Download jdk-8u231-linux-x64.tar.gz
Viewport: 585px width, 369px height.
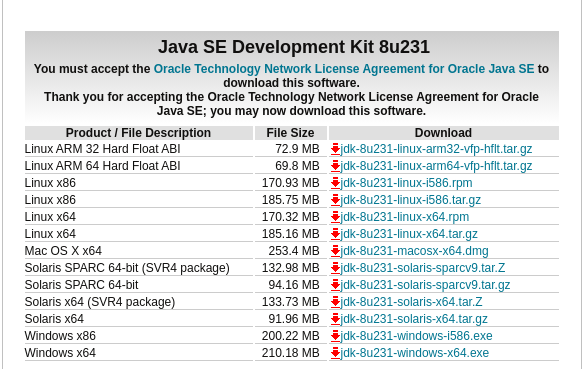click(409, 234)
